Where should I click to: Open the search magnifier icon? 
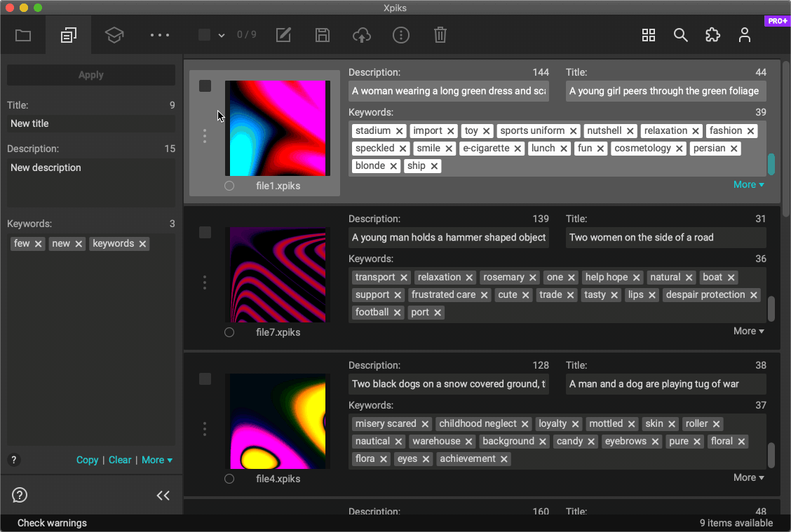(680, 35)
